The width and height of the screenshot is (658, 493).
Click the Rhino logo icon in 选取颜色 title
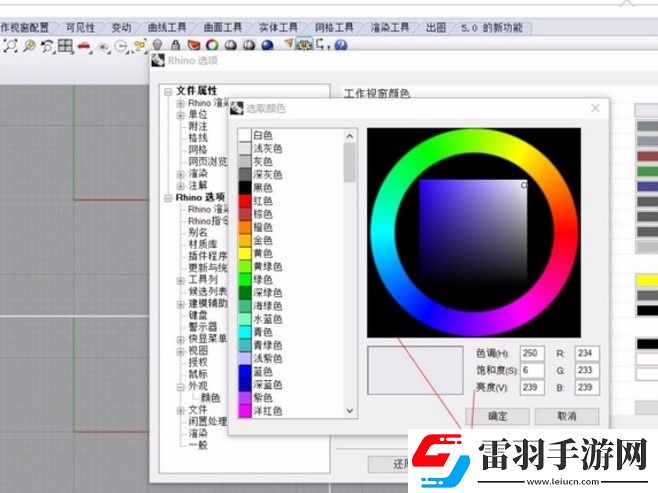[237, 108]
